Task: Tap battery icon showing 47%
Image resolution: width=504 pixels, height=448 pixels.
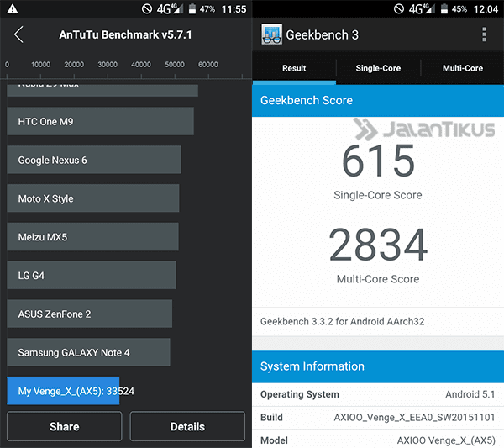Action: (x=192, y=8)
